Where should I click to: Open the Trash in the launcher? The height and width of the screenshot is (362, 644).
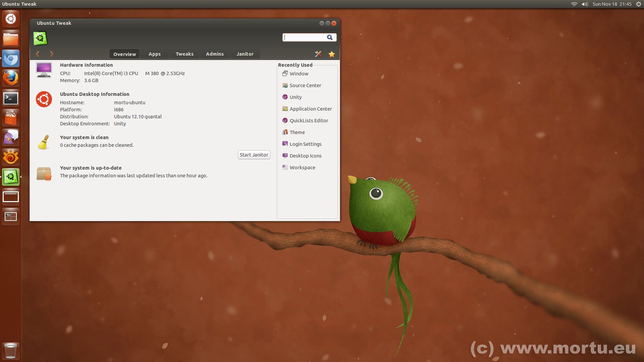pos(11,351)
